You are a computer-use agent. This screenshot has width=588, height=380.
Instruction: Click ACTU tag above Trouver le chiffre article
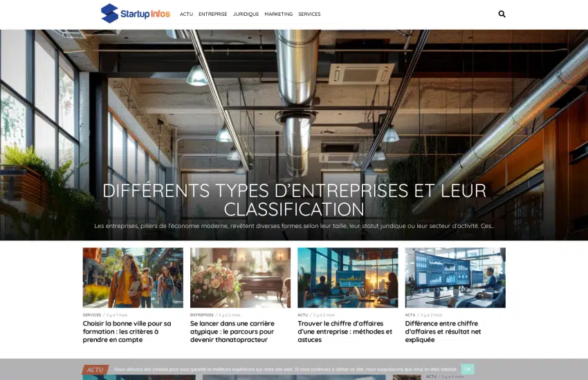302,315
